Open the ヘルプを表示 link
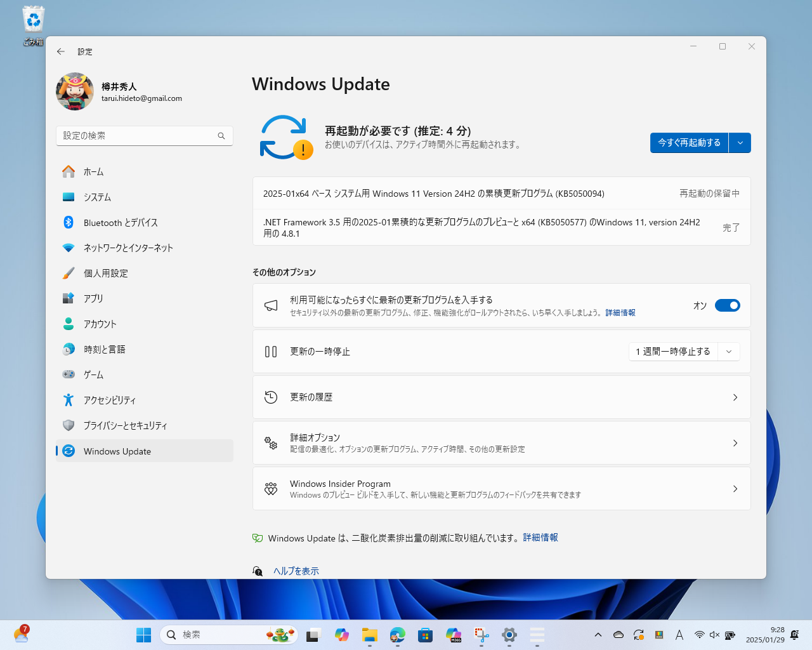 point(296,571)
